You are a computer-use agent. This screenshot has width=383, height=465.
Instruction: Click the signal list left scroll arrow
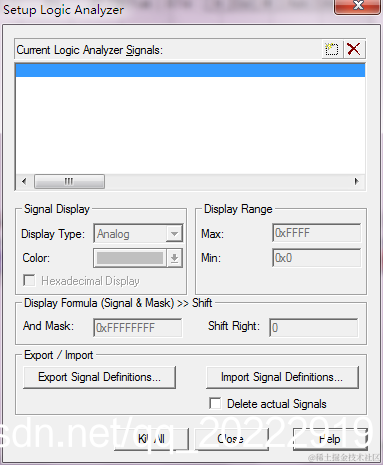pyautogui.click(x=24, y=181)
